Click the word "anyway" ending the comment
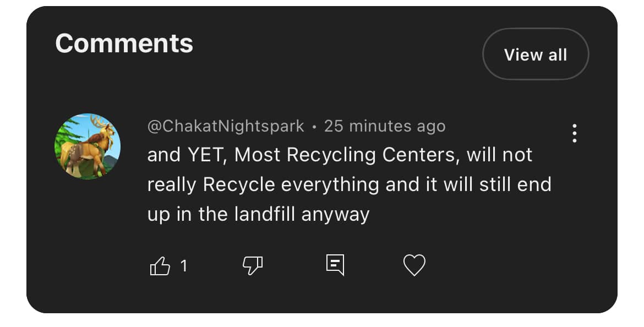The image size is (644, 327). [336, 215]
